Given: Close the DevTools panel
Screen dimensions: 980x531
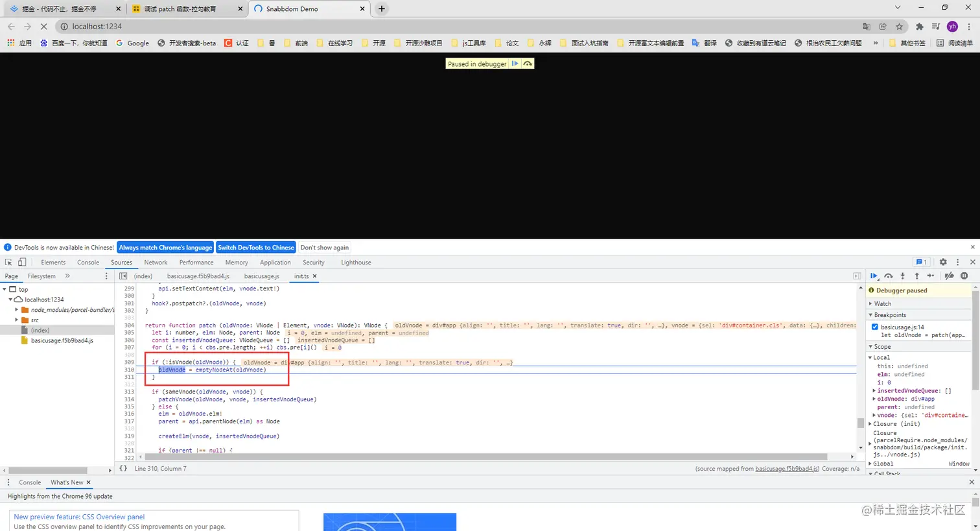Looking at the screenshot, I should click(972, 263).
